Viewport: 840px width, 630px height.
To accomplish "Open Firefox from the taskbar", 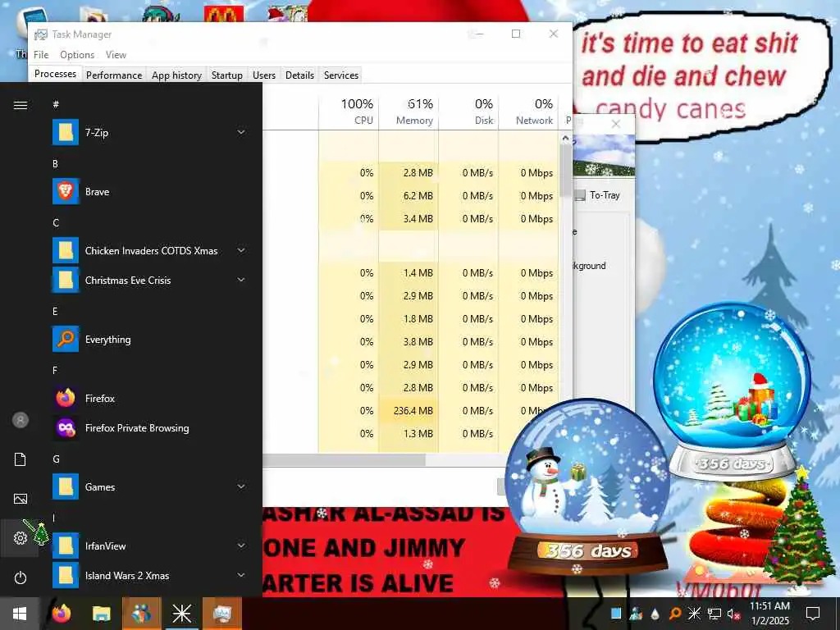I will coord(61,614).
